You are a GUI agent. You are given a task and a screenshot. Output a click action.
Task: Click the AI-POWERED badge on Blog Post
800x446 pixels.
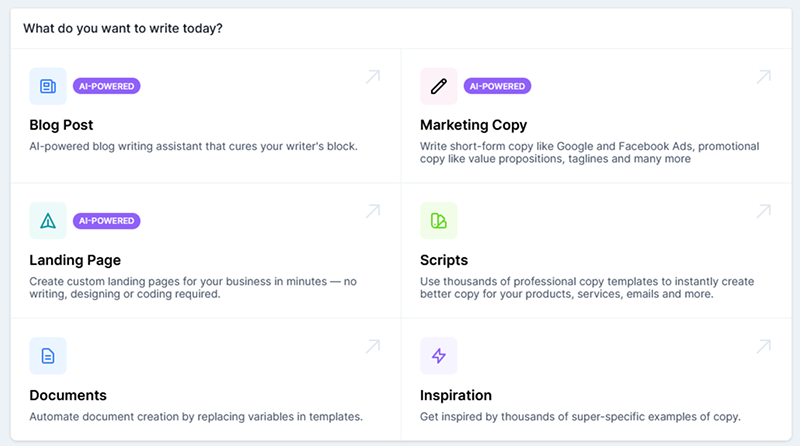coord(107,86)
